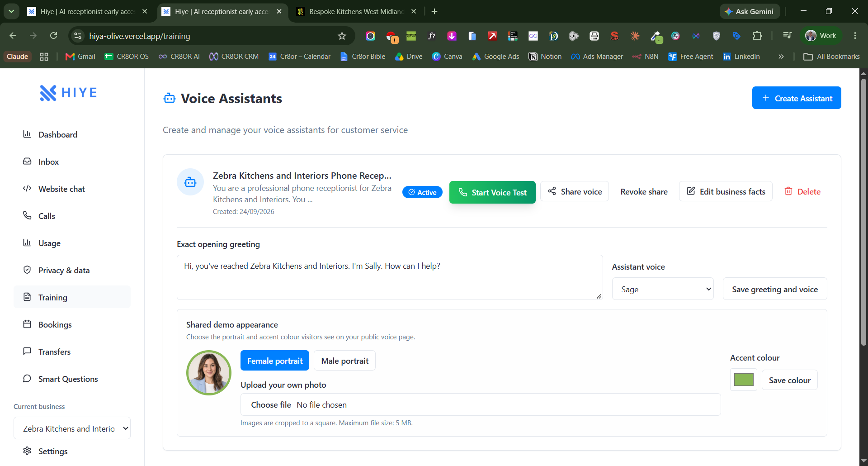This screenshot has width=868, height=466.
Task: Click Share voice button
Action: [575, 191]
